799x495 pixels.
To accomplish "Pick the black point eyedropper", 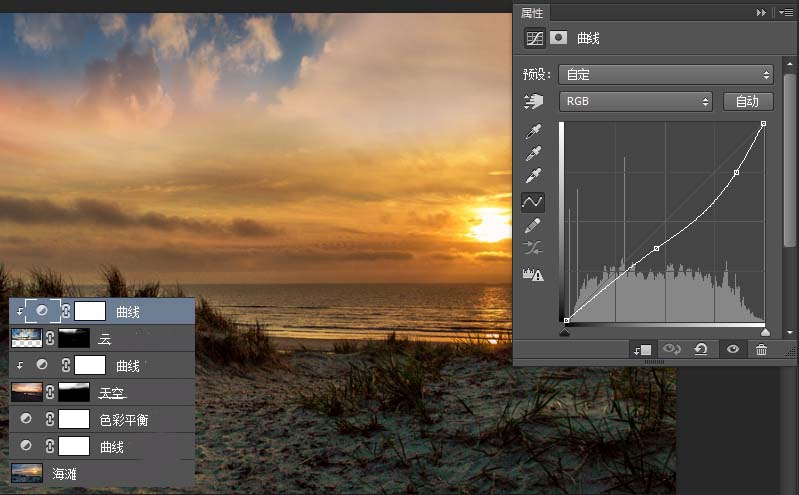I will coord(533,131).
